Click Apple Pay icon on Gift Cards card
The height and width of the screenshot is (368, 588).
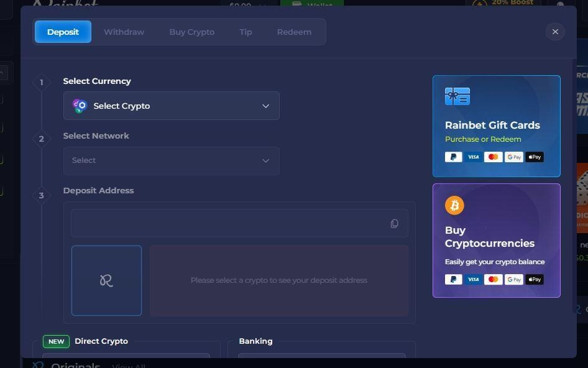535,157
